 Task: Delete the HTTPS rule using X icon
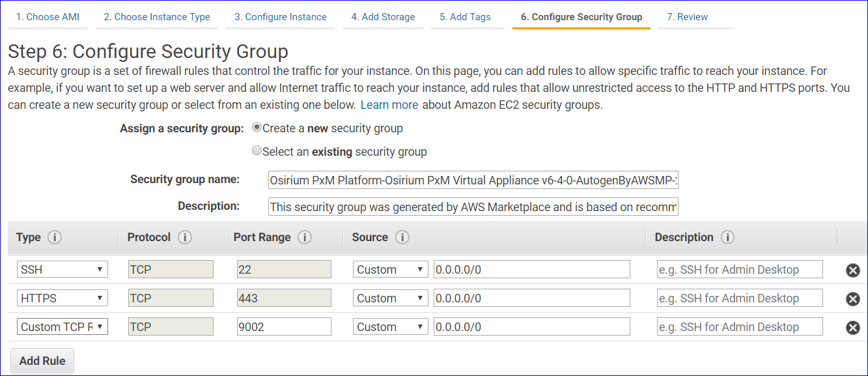click(852, 298)
